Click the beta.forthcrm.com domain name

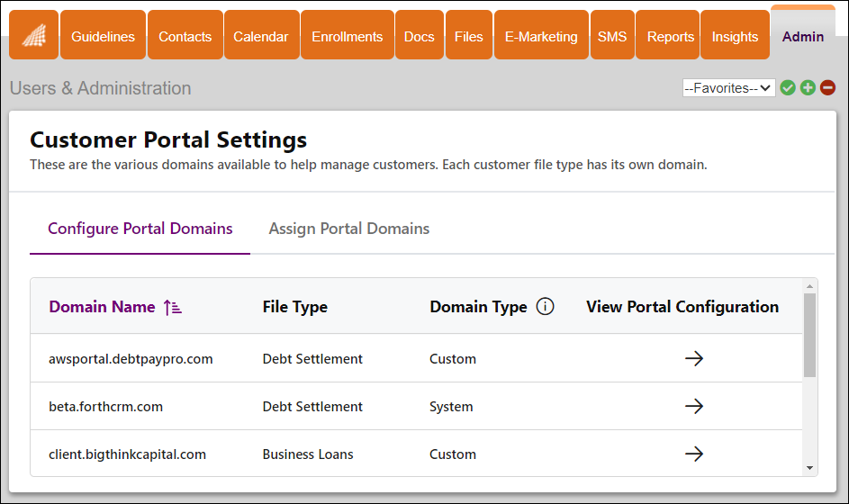click(105, 407)
